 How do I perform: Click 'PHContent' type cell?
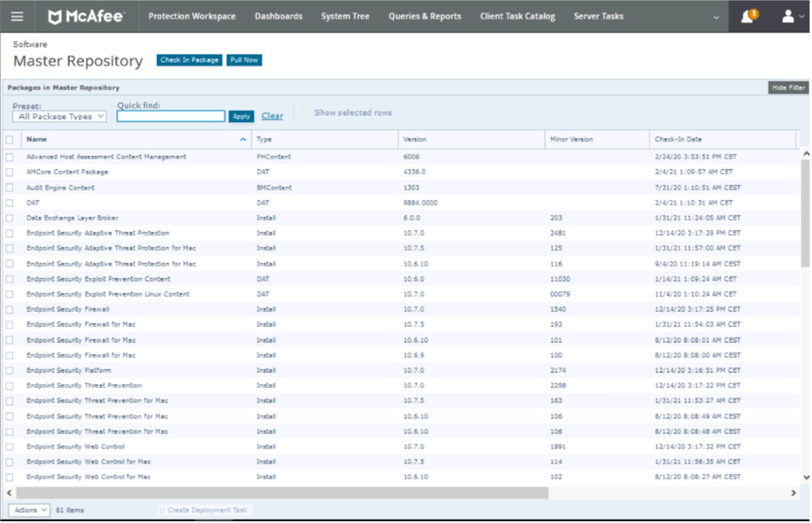[x=273, y=157]
